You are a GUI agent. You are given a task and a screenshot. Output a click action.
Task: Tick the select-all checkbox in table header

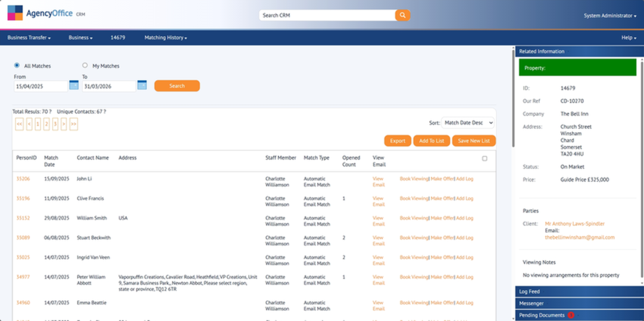point(484,158)
